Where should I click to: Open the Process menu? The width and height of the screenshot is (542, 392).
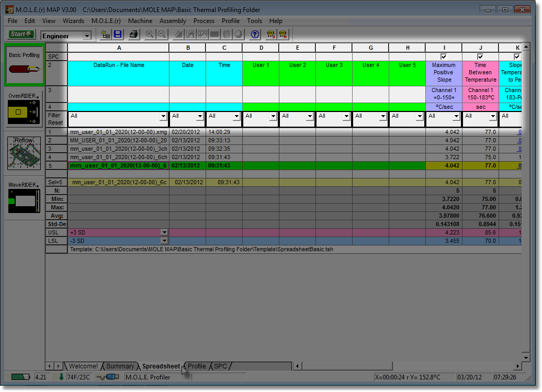pos(204,21)
